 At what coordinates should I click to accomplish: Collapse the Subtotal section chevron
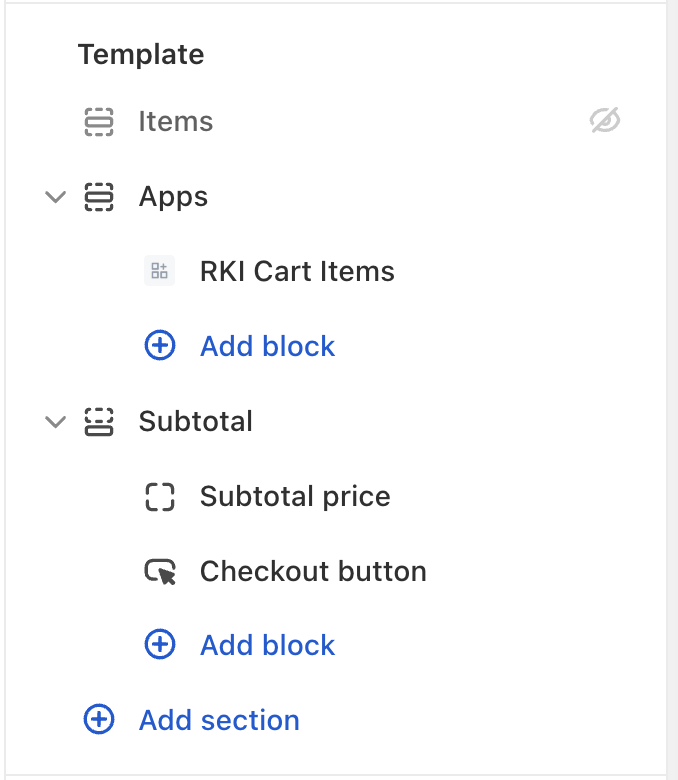pyautogui.click(x=55, y=422)
